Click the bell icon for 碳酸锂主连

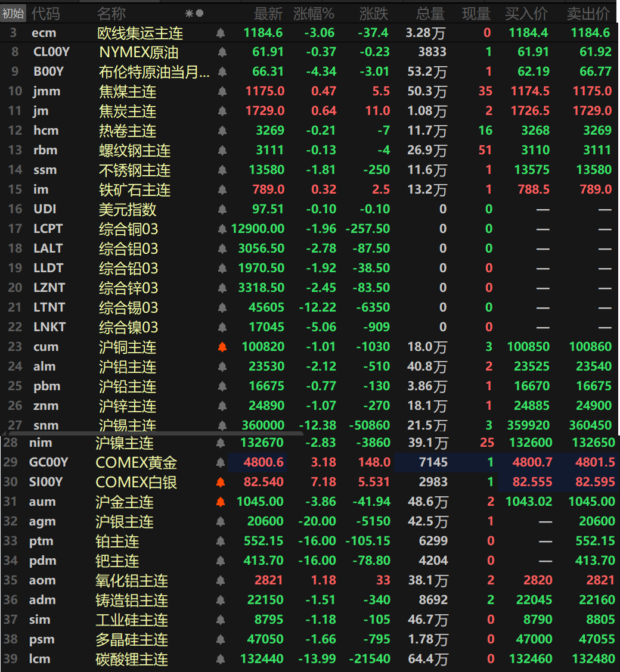tap(221, 659)
